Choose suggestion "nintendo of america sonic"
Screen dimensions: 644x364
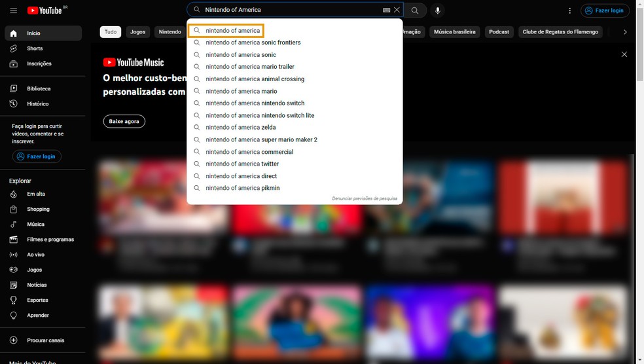(x=295, y=54)
